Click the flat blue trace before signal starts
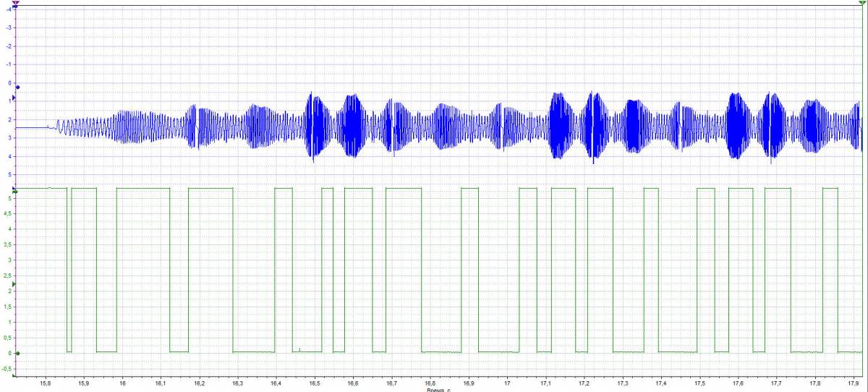Image resolution: width=868 pixels, height=392 pixels. [31, 127]
